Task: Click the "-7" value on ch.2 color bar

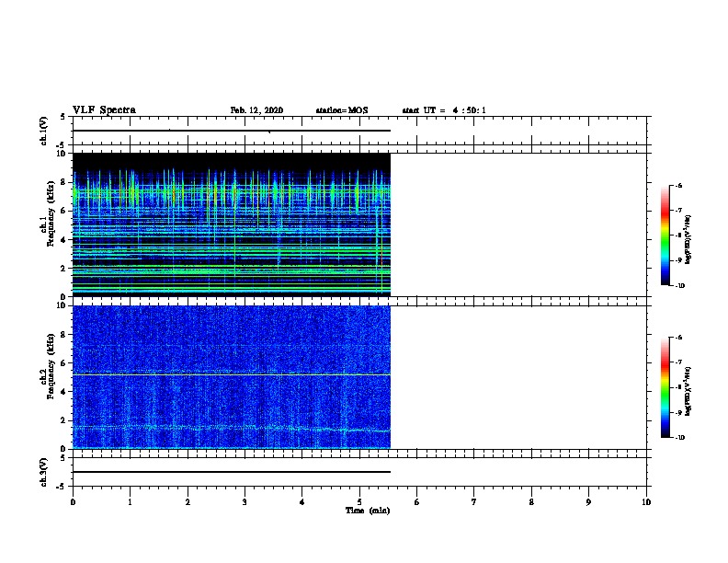Action: tap(678, 362)
